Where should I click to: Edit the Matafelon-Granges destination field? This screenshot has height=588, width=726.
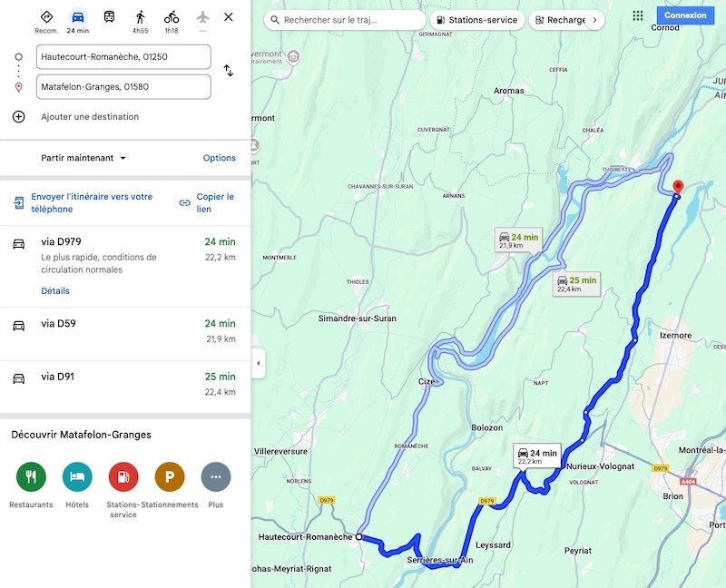[123, 87]
